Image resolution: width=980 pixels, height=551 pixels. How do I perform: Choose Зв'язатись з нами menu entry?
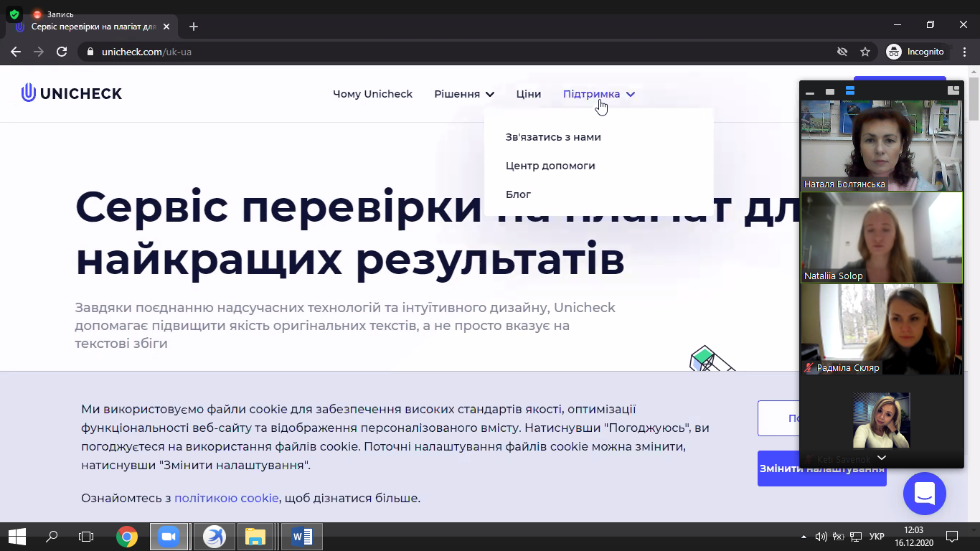tap(553, 137)
